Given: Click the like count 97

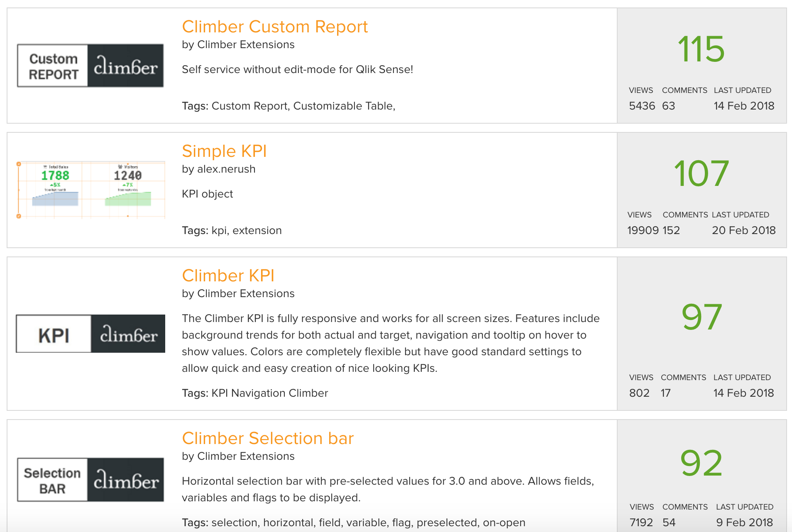Looking at the screenshot, I should (x=702, y=317).
